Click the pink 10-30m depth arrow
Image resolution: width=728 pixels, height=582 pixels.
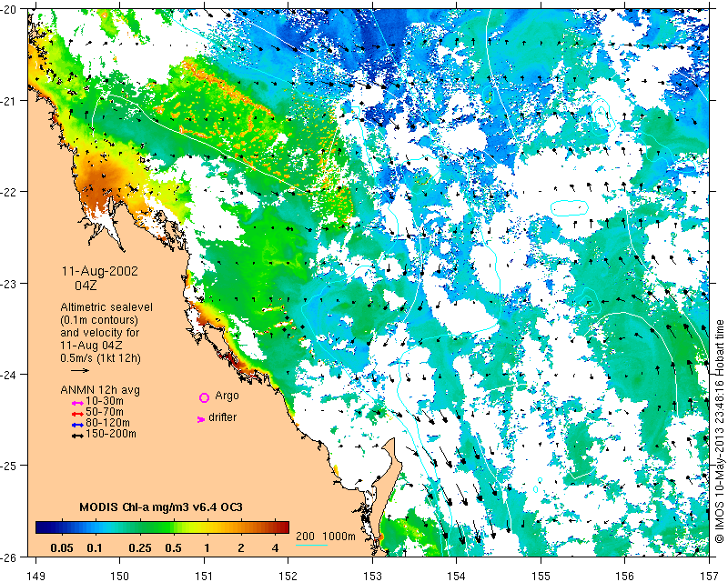pos(77,404)
